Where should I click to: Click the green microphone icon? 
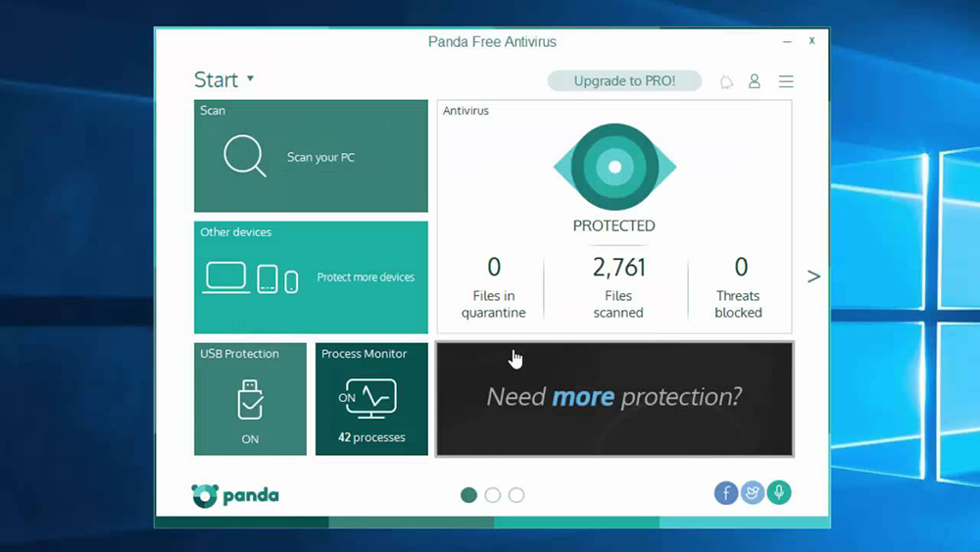779,493
